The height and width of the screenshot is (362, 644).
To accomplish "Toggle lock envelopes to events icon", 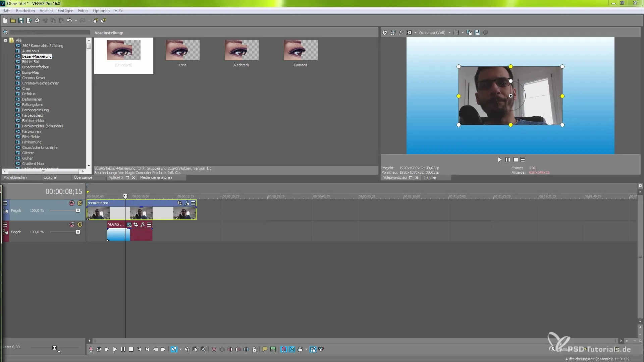I will [313, 349].
